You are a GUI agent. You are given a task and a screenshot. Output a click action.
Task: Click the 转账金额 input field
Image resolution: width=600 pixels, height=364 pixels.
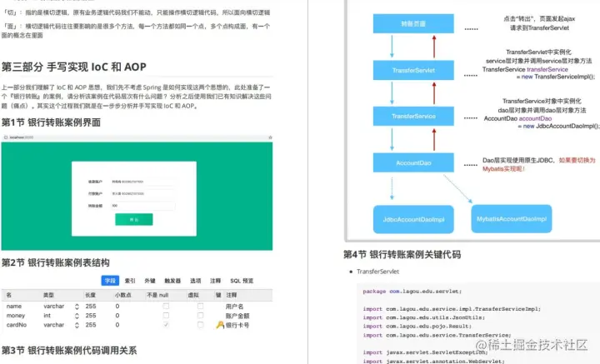(142, 206)
